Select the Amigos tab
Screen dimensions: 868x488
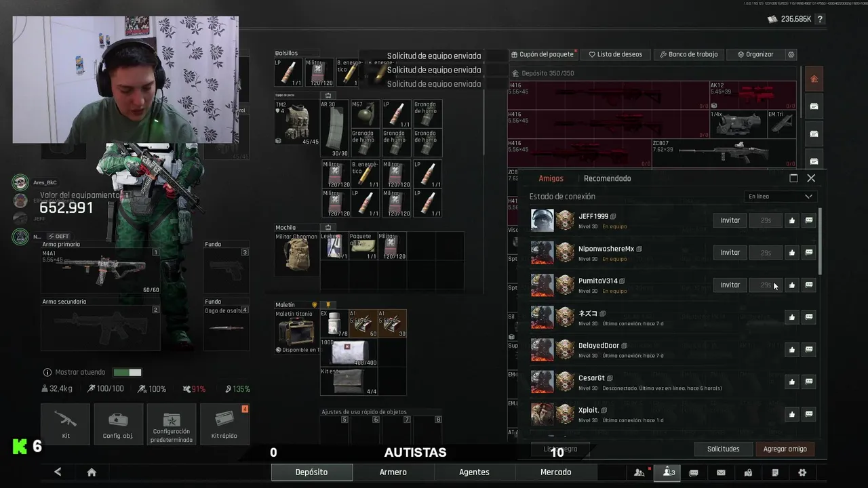coord(551,178)
